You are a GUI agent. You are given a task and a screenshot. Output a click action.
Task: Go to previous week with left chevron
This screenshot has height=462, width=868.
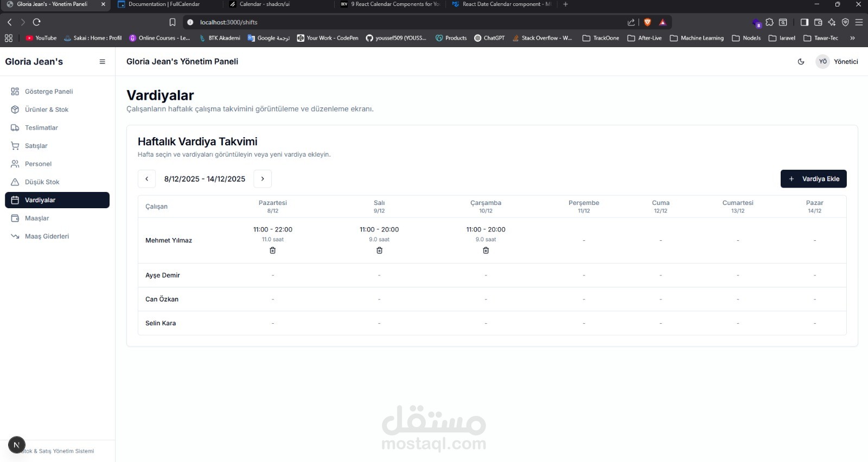tap(146, 179)
